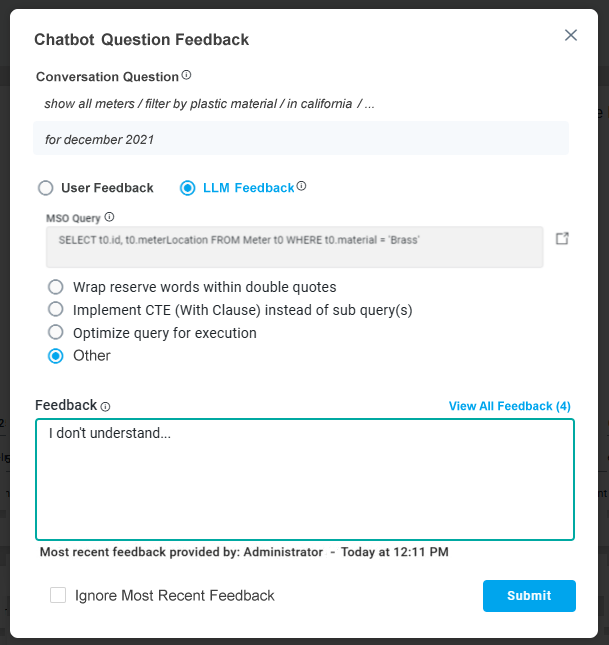Click info icon beside Feedback heading

click(x=105, y=406)
